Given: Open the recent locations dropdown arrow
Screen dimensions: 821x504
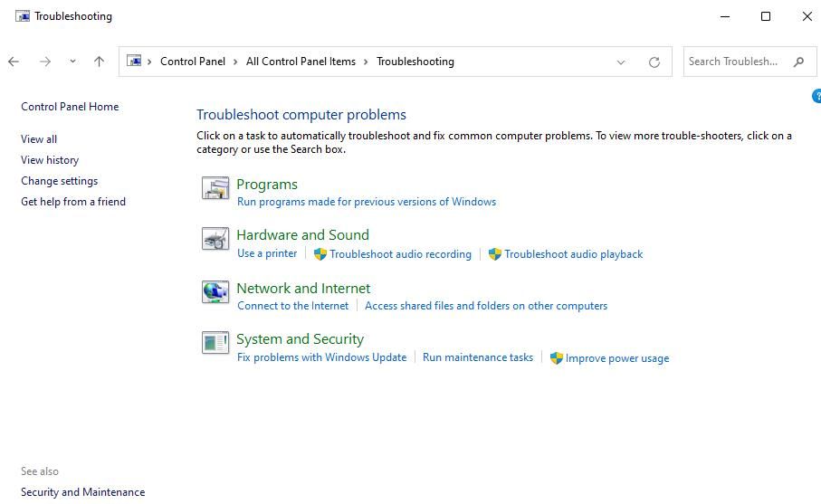Looking at the screenshot, I should 72,62.
